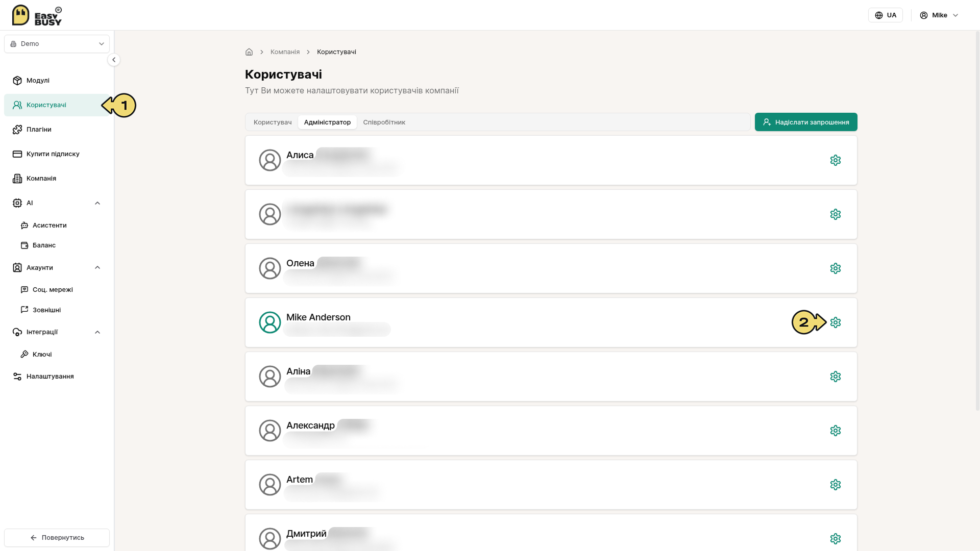This screenshot has height=551, width=980.
Task: Open the Demo company dropdown
Action: [x=57, y=44]
